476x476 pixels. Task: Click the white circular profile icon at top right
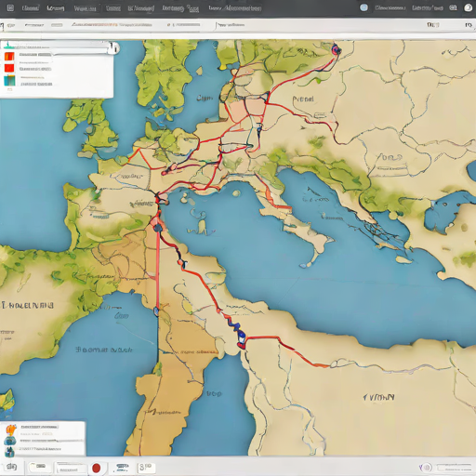pos(468,7)
